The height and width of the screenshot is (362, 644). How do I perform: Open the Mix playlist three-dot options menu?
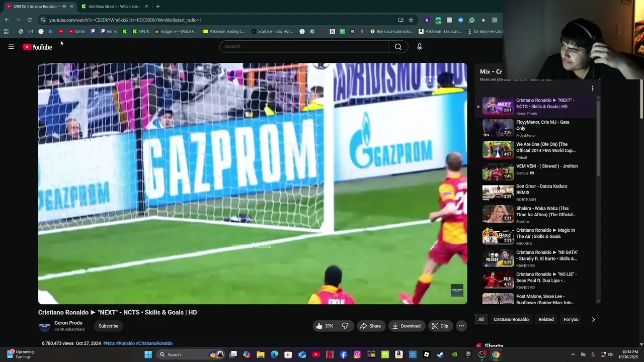click(593, 88)
